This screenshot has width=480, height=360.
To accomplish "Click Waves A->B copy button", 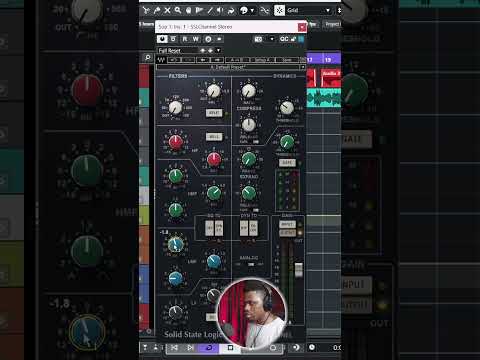I will coord(239,60).
